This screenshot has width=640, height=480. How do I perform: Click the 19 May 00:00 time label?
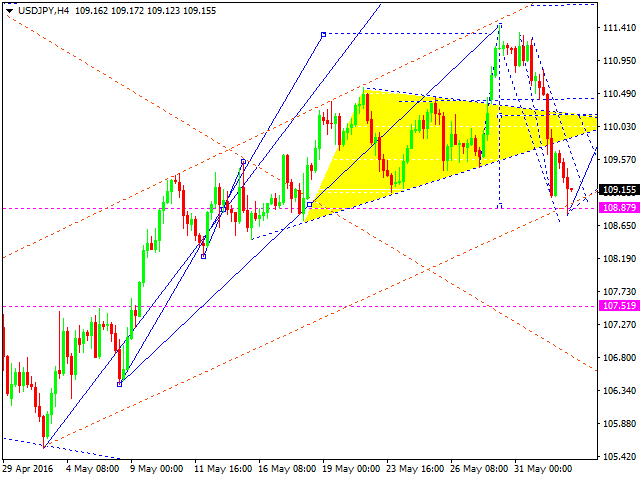[351, 469]
